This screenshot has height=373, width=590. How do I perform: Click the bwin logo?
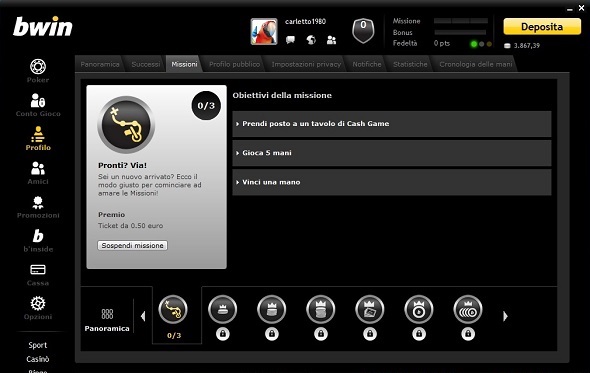pos(43,26)
